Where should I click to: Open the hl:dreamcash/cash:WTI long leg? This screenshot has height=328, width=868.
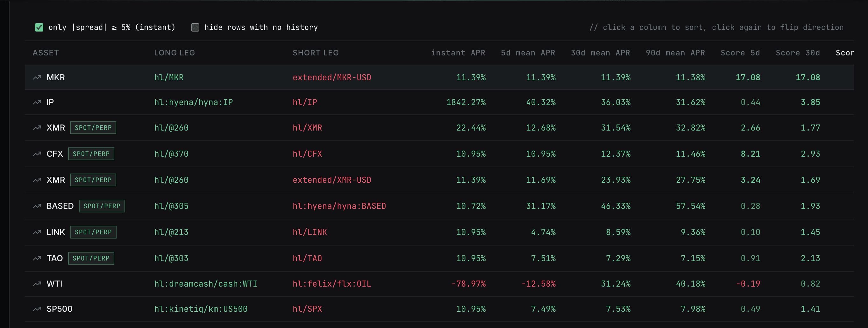pyautogui.click(x=206, y=284)
